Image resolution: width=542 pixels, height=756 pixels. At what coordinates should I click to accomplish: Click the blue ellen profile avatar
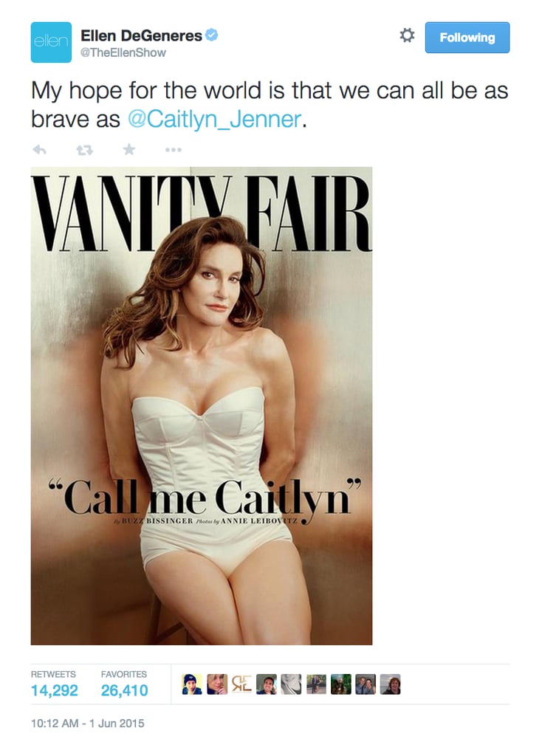(51, 42)
